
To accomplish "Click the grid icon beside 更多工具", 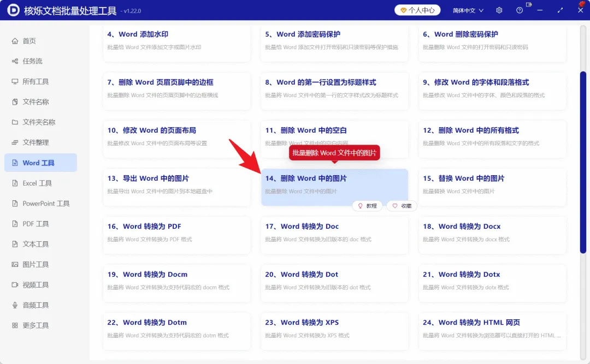I will pyautogui.click(x=15, y=325).
